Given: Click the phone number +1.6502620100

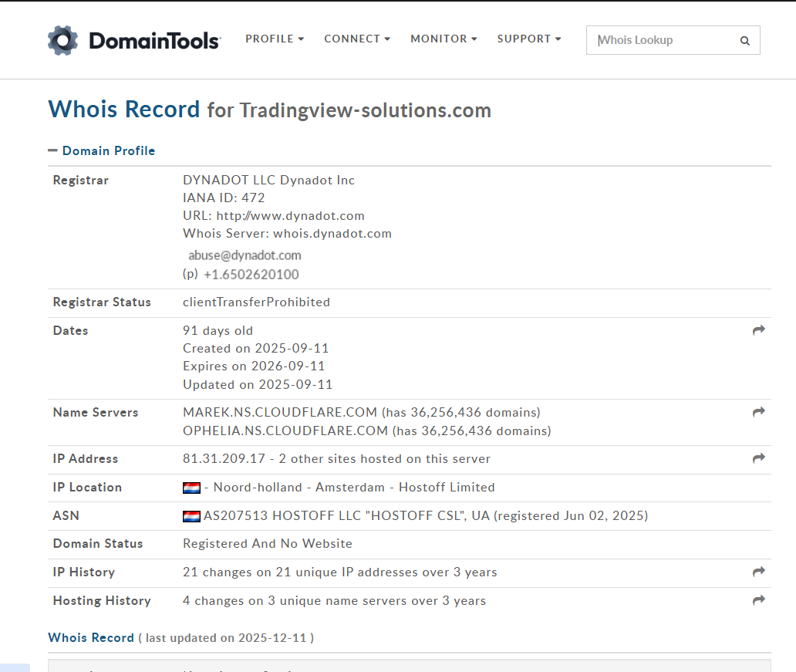Looking at the screenshot, I should tap(251, 275).
